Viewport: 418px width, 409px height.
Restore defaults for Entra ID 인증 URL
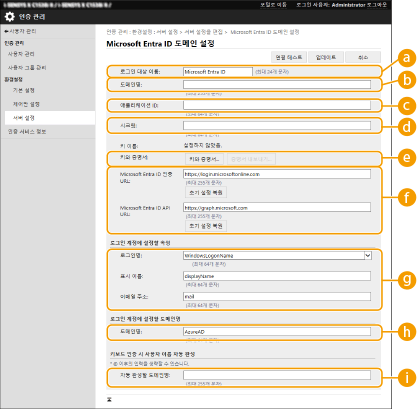[206, 192]
